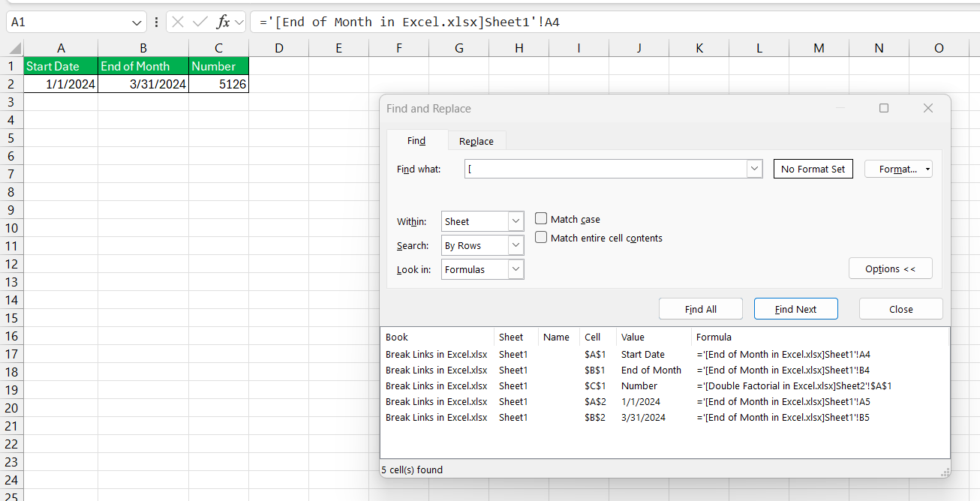Select cell B1 containing End of Month
This screenshot has height=501, width=980.
pyautogui.click(x=143, y=66)
